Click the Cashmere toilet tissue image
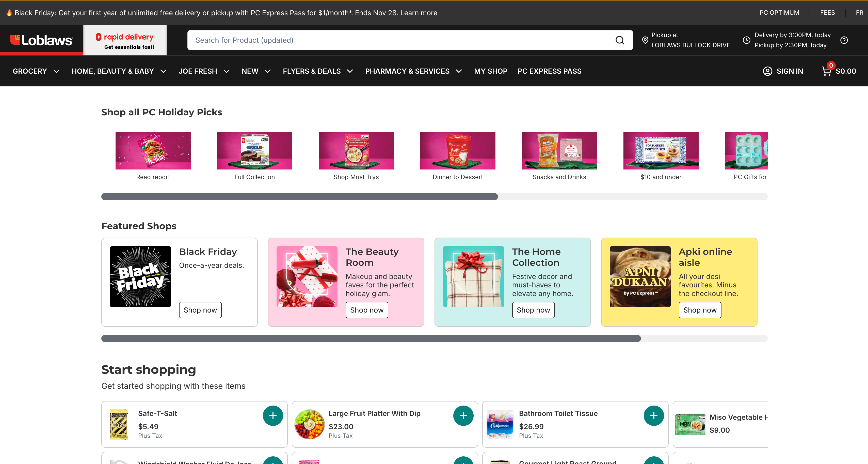 tap(500, 424)
